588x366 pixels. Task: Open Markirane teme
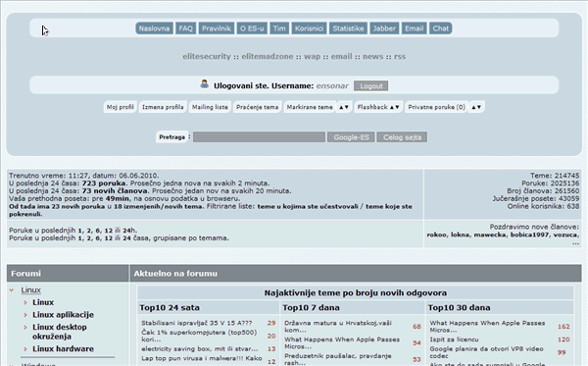[310, 107]
